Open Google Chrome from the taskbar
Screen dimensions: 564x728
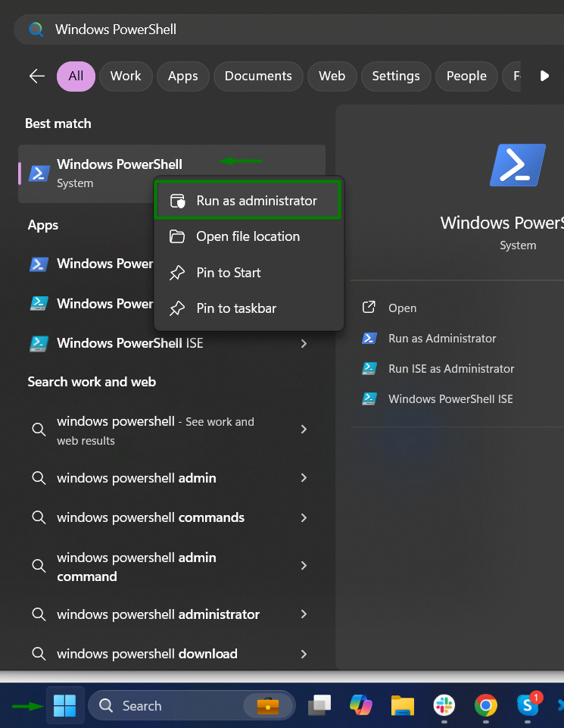click(485, 705)
